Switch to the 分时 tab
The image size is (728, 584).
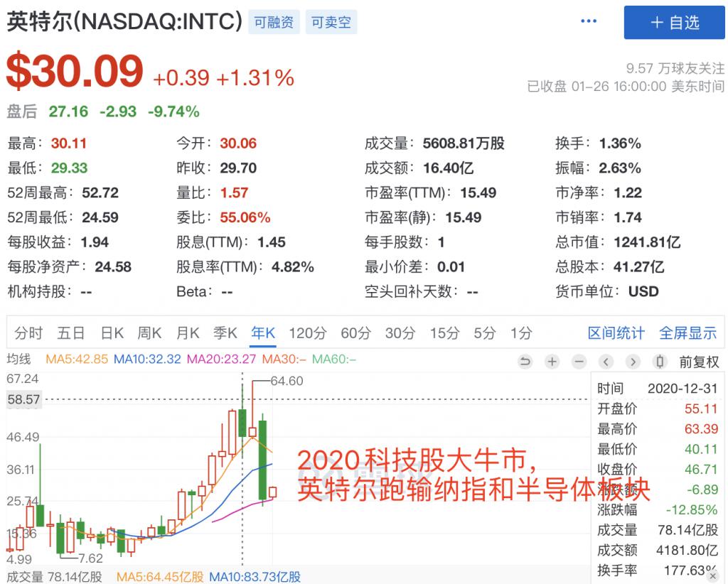tap(28, 333)
